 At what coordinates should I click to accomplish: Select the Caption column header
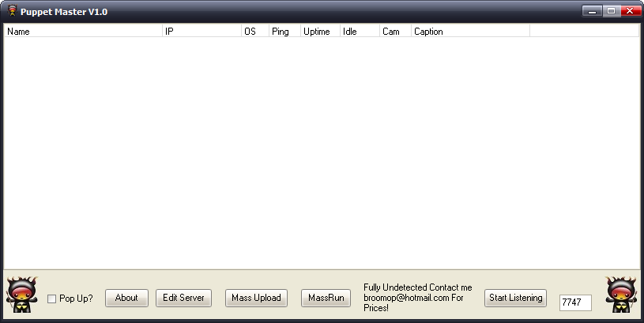(469, 32)
